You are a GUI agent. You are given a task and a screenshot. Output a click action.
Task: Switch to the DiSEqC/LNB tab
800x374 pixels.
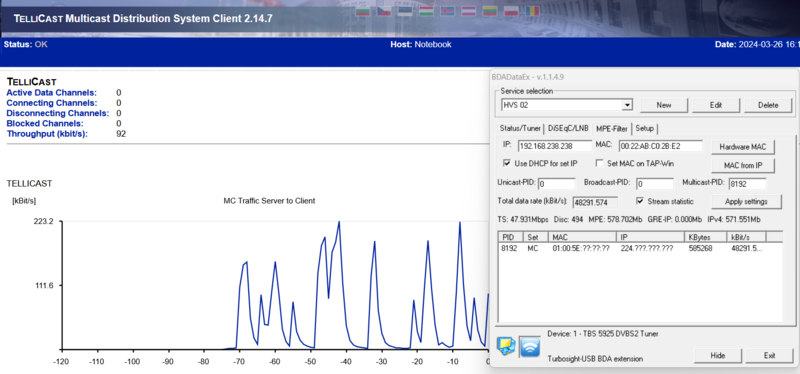pos(568,128)
